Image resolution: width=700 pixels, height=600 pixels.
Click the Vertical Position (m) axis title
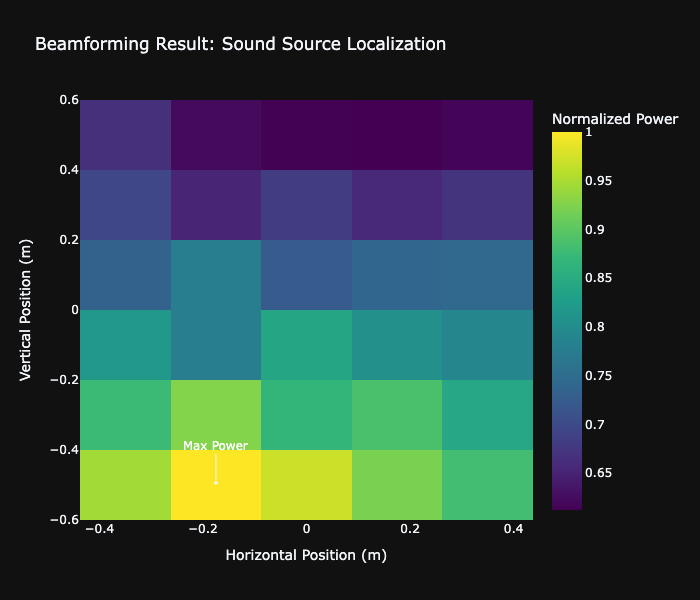coord(27,310)
